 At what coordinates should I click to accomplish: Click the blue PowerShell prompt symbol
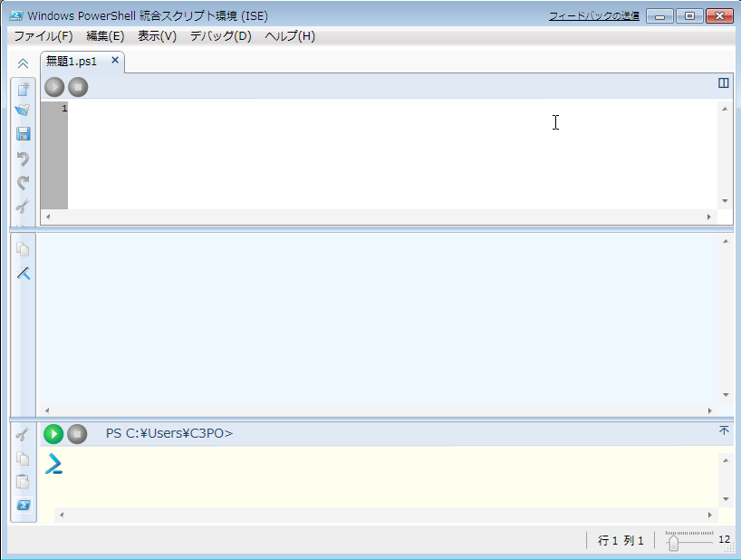[x=53, y=464]
